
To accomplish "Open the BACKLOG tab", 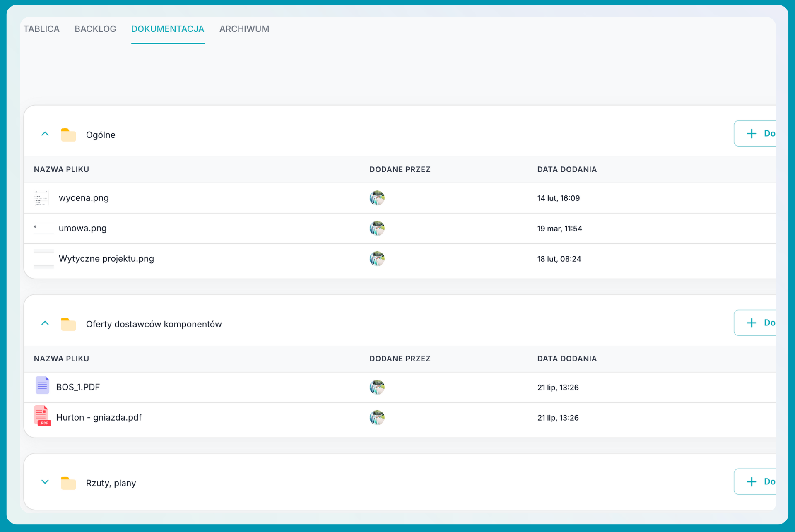I will pyautogui.click(x=95, y=29).
